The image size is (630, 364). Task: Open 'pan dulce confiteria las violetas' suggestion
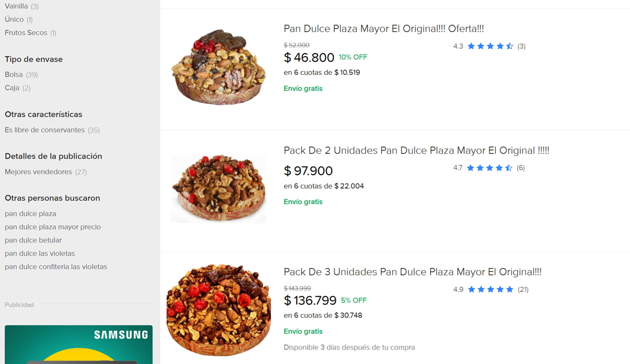56,267
